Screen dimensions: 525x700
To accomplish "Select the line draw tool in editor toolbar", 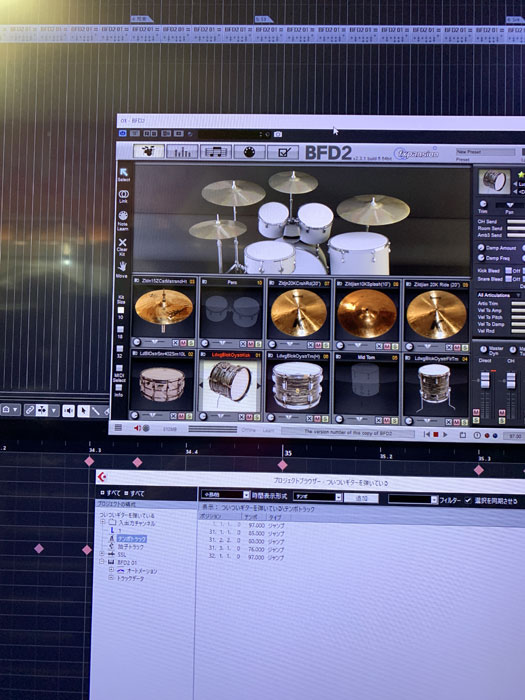I will (x=95, y=411).
